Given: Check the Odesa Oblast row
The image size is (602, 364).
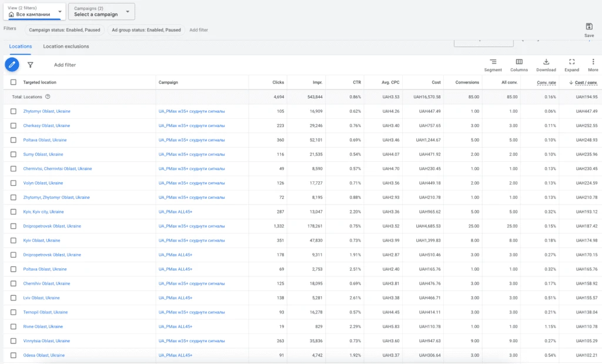Looking at the screenshot, I should coord(14,355).
